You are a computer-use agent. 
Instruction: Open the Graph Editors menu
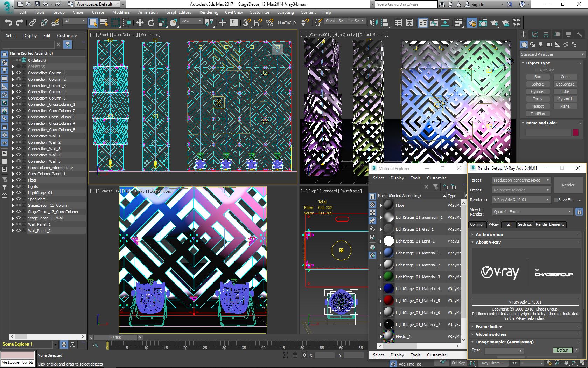click(x=178, y=12)
